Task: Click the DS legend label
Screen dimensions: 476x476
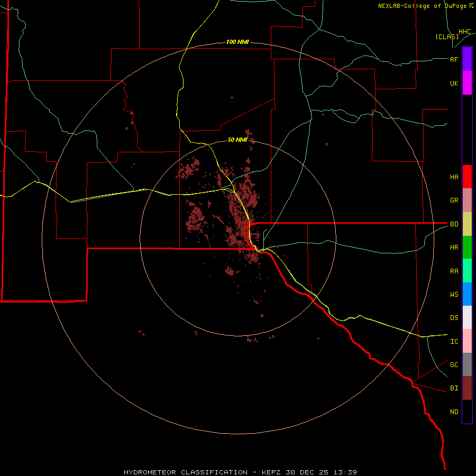Action: click(x=454, y=318)
